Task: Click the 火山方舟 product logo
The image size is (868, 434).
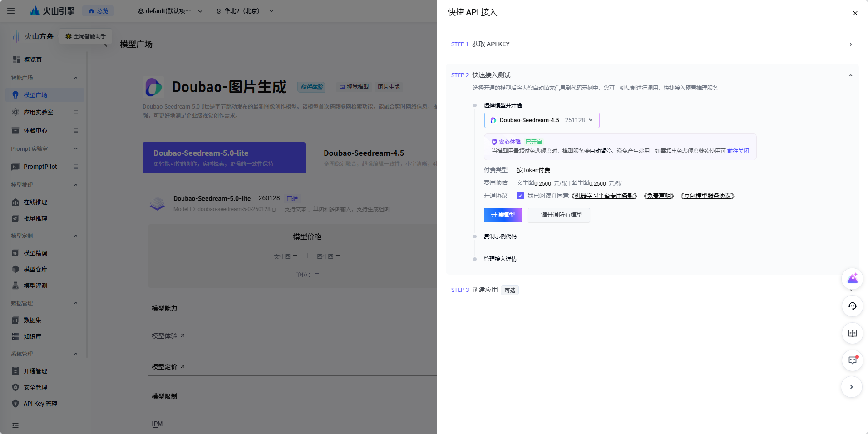Action: (33, 36)
